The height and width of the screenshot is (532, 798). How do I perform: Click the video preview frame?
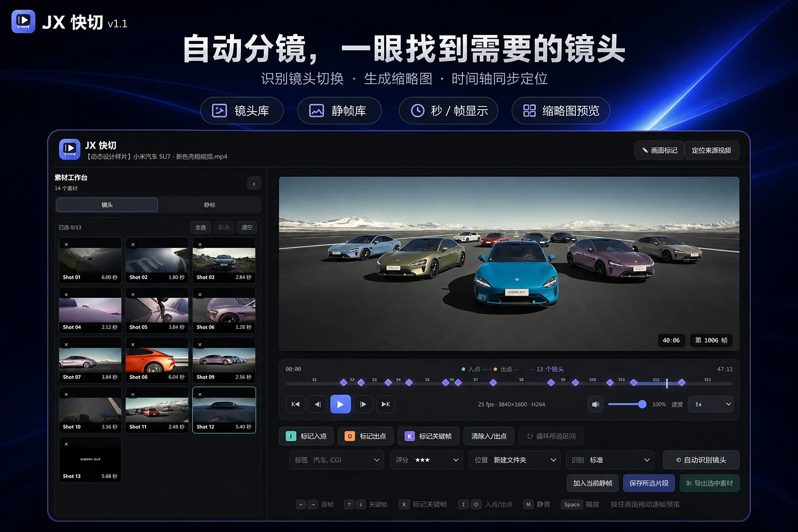(509, 264)
